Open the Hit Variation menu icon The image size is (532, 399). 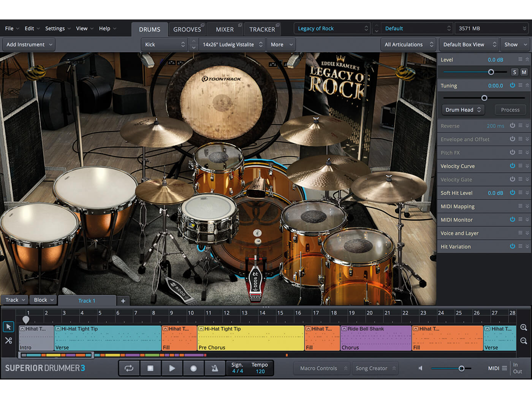click(520, 246)
